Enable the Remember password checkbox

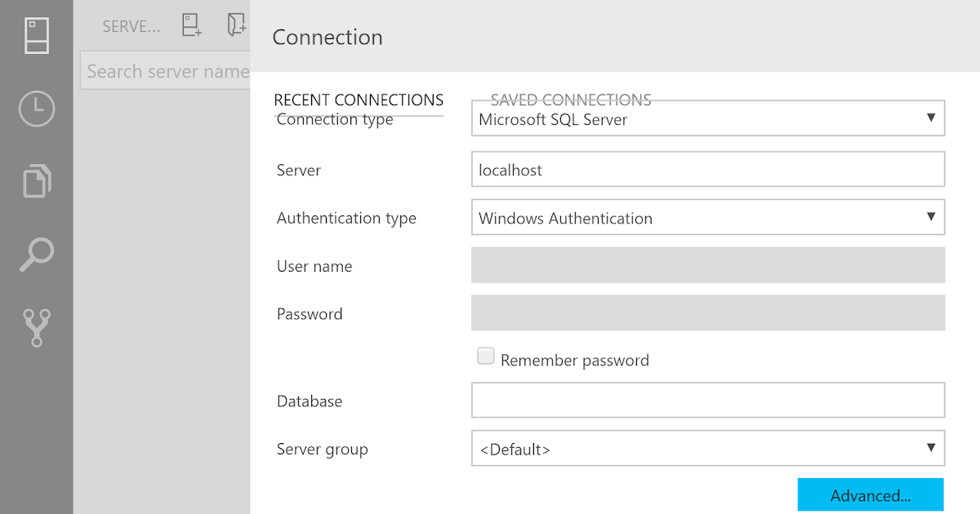pos(486,356)
